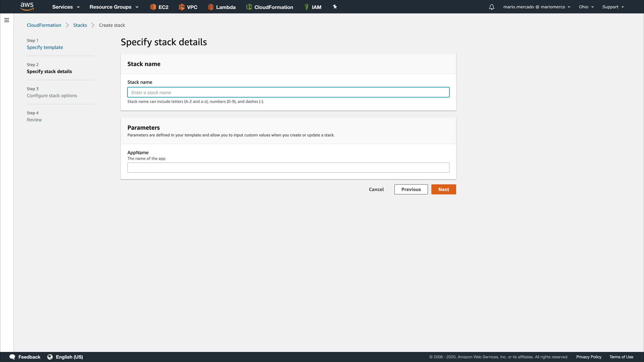The image size is (644, 362).
Task: Go to Step 1 Specify template
Action: 45,47
